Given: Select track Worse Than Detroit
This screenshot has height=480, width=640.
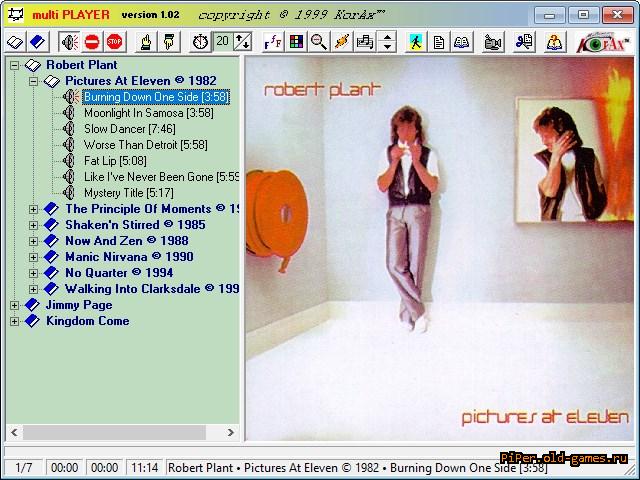Looking at the screenshot, I should [x=146, y=144].
